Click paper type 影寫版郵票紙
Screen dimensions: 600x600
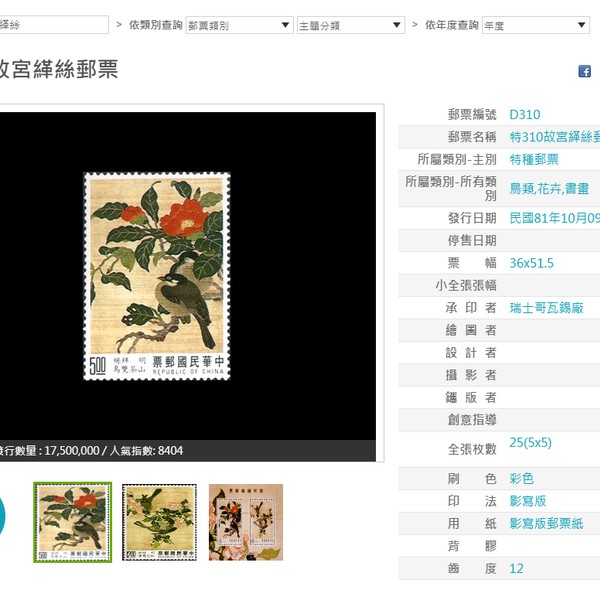(546, 523)
